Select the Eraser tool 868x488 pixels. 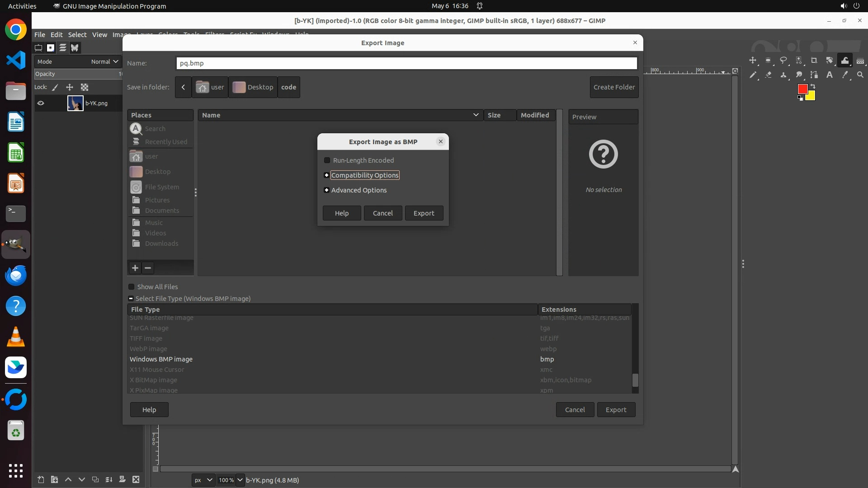tap(768, 75)
